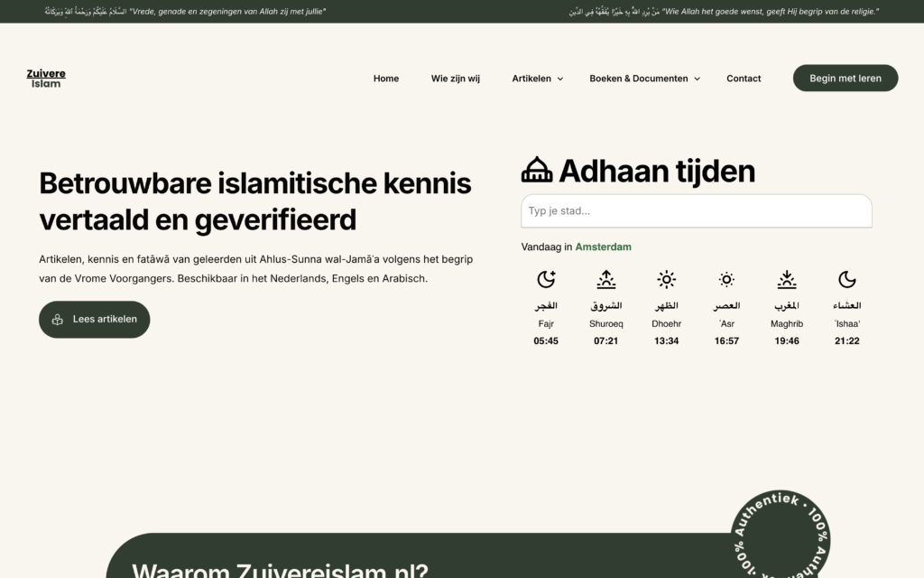Click the Arabic label العصر
This screenshot has height=578, width=924.
[726, 305]
